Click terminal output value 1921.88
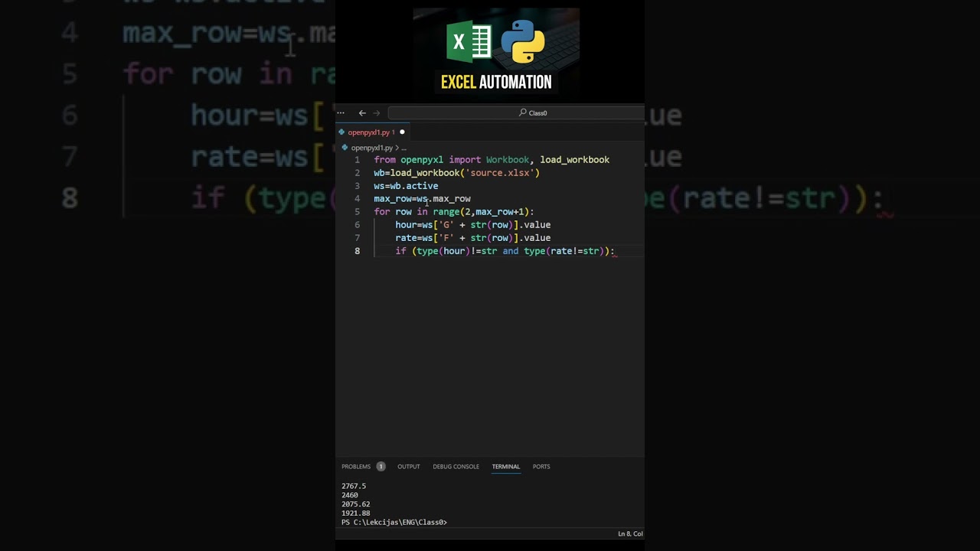This screenshot has height=551, width=980. pos(356,514)
